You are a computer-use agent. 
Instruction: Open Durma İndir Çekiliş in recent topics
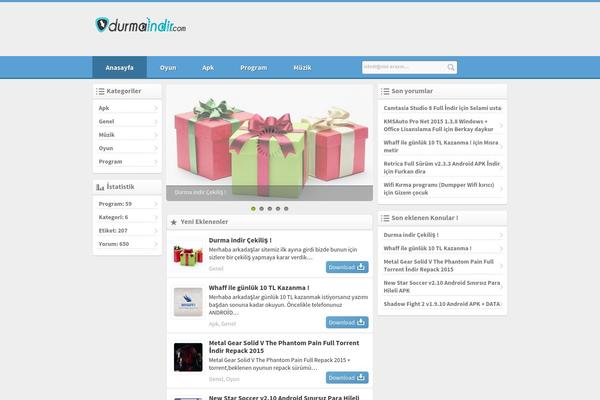[411, 235]
